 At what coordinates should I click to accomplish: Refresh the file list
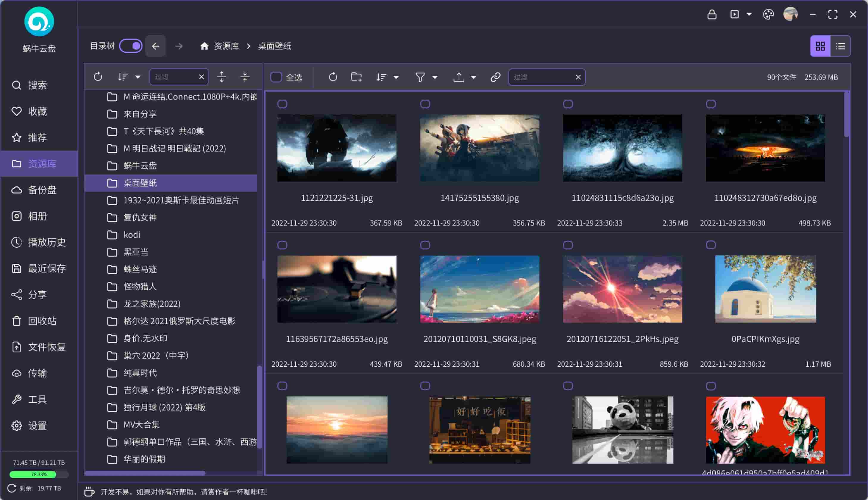(x=332, y=77)
